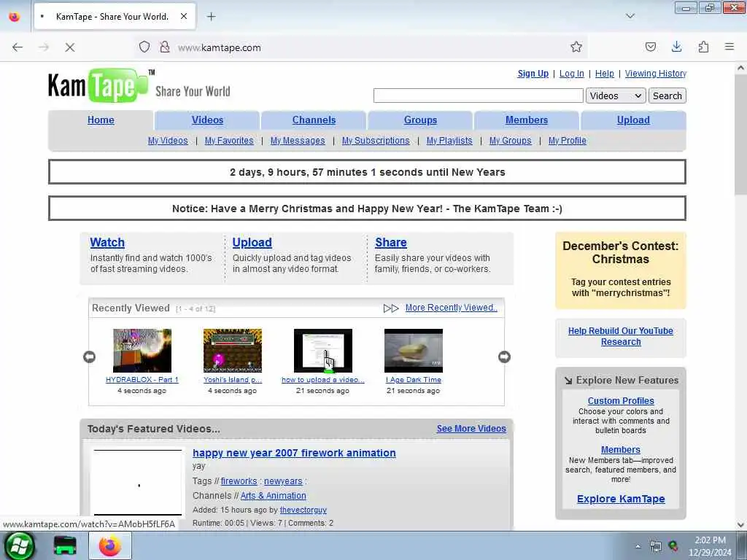The height and width of the screenshot is (560, 747).
Task: Click the Watch heading link
Action: pos(107,242)
